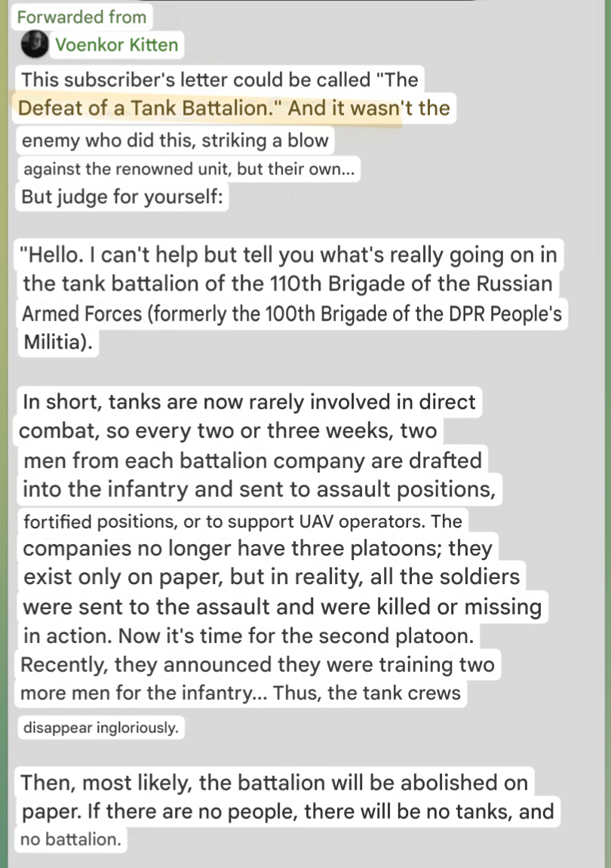Click the line "companies no longer have three platoons"

coord(257,548)
